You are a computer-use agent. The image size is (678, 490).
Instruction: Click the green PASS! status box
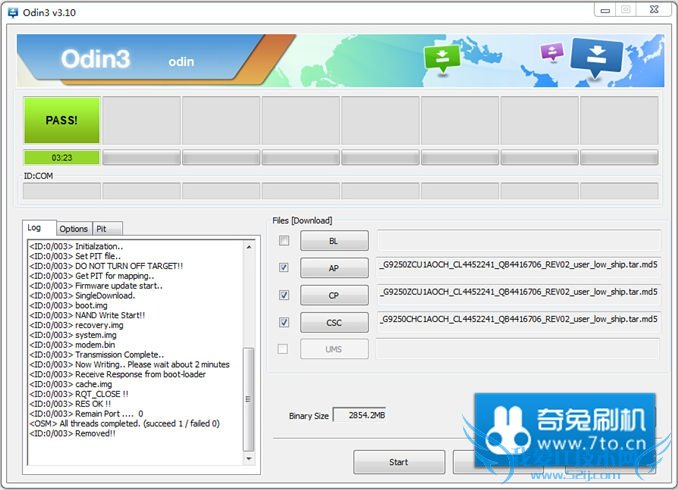tap(62, 120)
